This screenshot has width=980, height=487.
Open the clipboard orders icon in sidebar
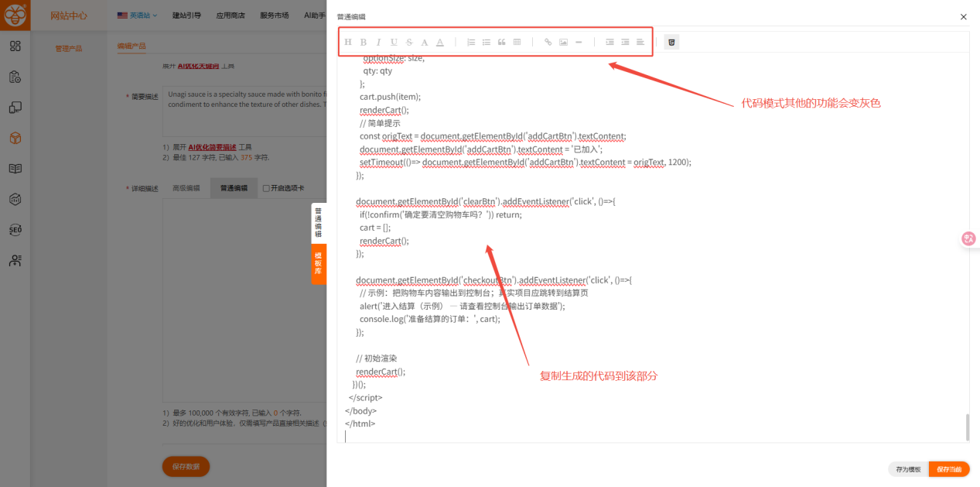[15, 77]
